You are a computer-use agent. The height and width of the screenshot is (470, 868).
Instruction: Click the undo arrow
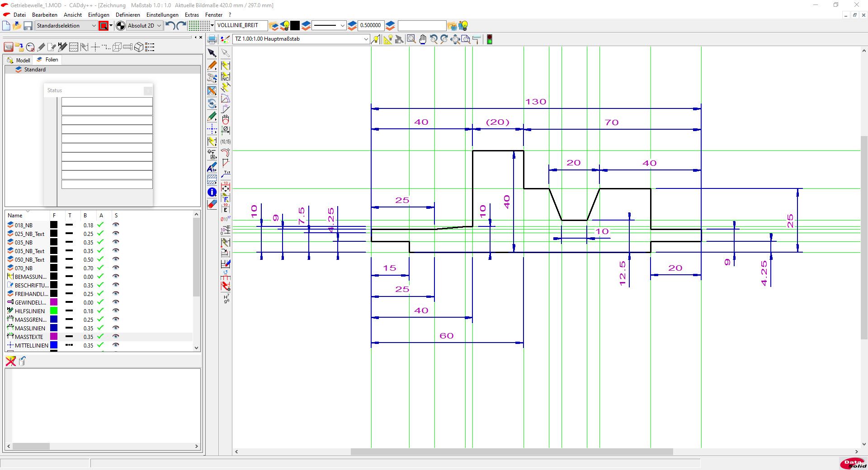[x=170, y=26]
